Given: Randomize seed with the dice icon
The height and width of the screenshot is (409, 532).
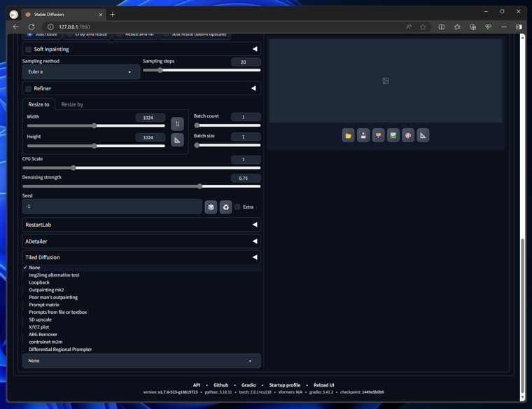Looking at the screenshot, I should click(211, 207).
